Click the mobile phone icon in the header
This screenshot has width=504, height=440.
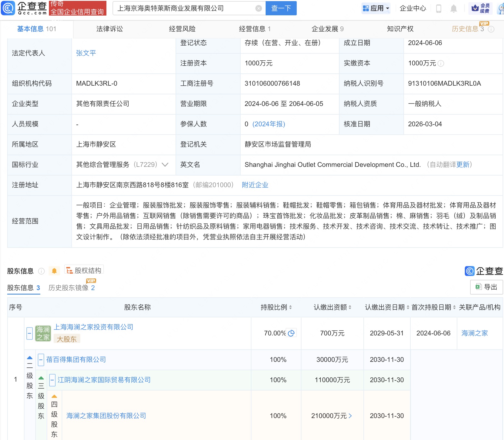439,8
